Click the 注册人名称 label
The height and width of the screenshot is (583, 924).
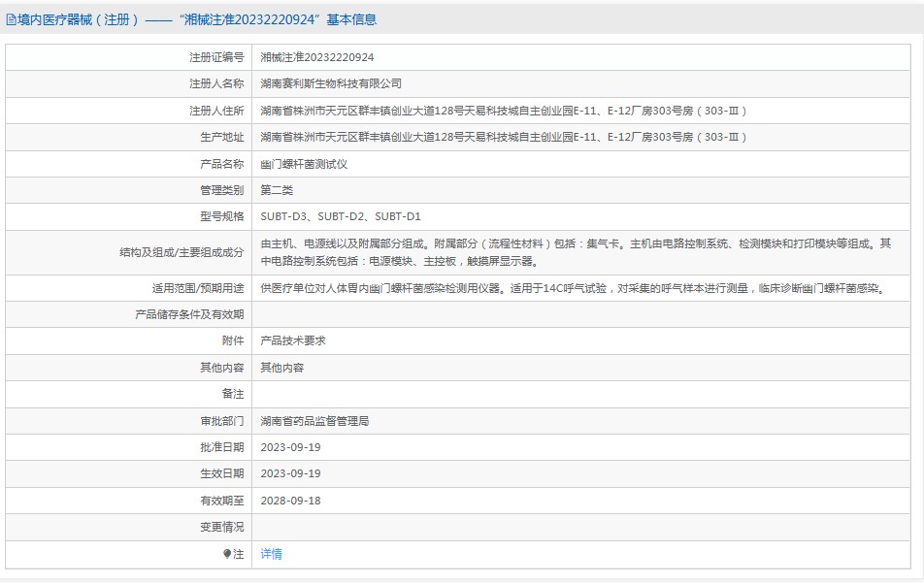point(216,83)
